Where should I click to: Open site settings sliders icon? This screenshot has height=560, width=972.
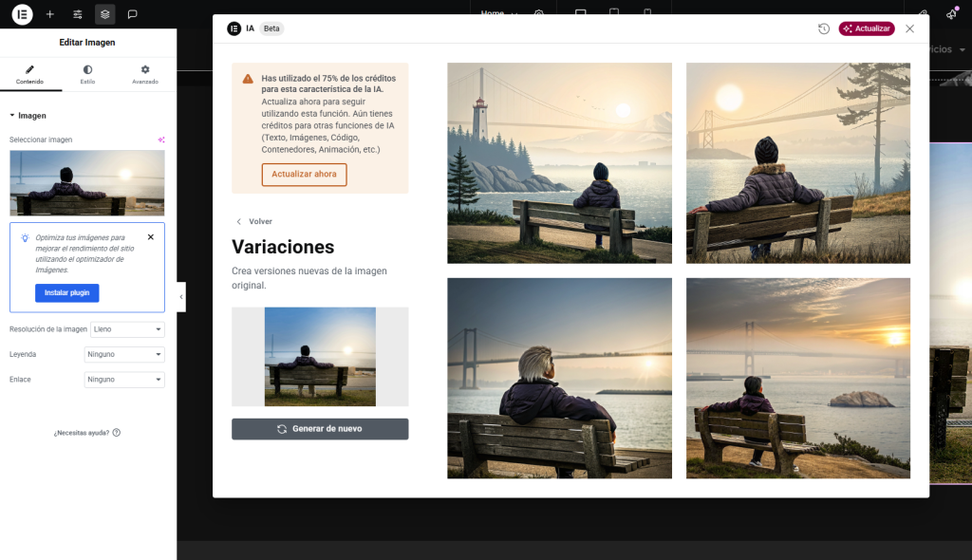[78, 14]
